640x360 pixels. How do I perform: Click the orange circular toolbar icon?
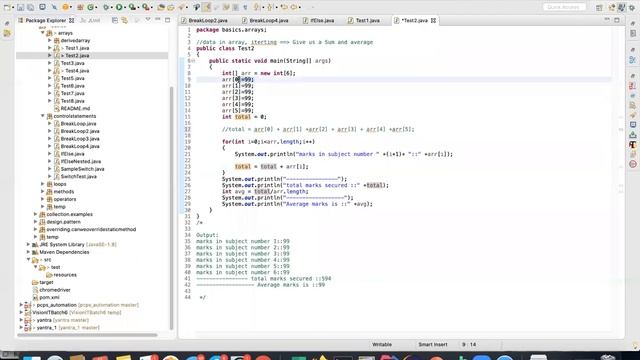point(65,7)
